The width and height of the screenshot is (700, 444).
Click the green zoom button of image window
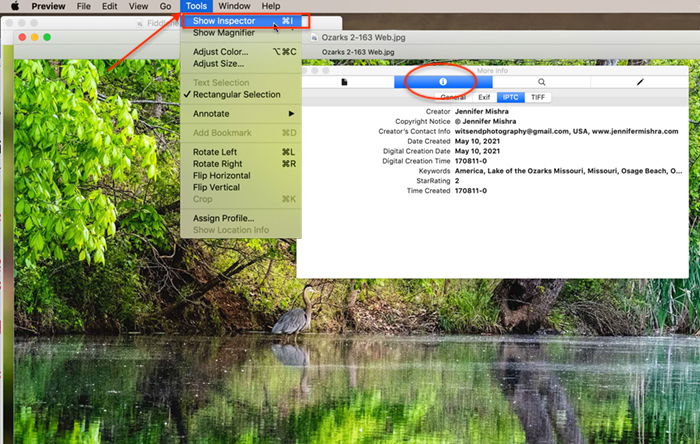click(46, 38)
